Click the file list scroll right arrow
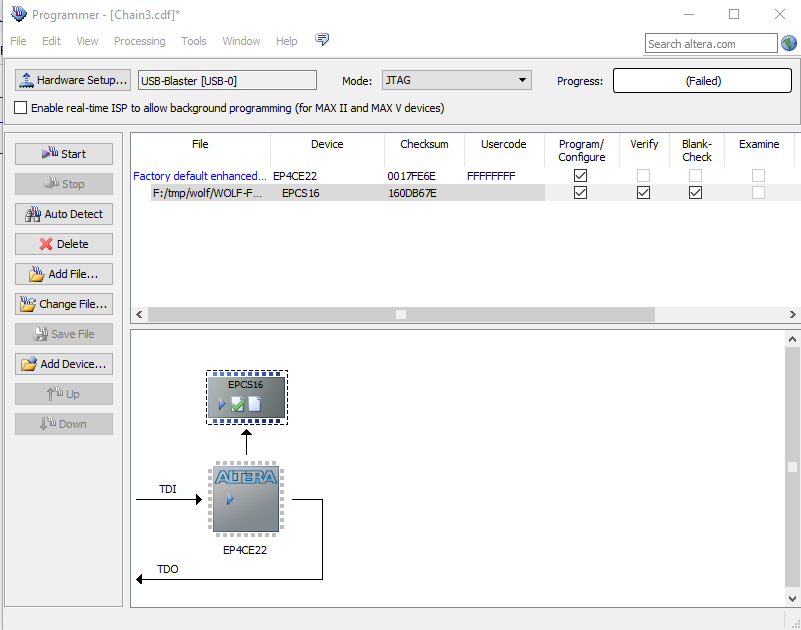The height and width of the screenshot is (630, 801). click(x=792, y=314)
